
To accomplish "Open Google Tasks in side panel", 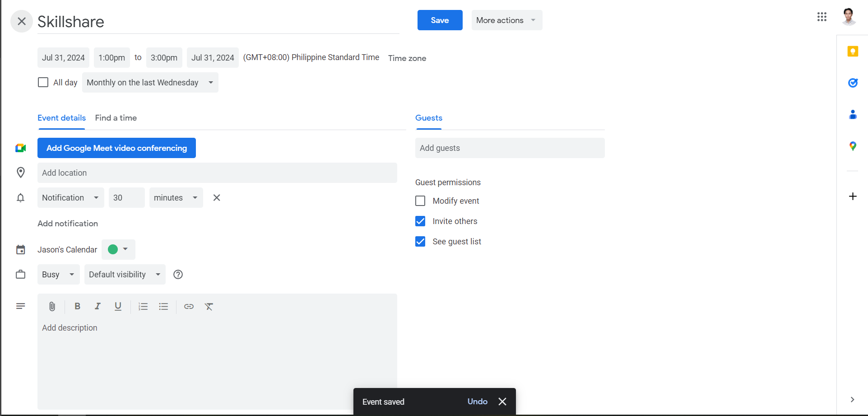I will pos(853,83).
